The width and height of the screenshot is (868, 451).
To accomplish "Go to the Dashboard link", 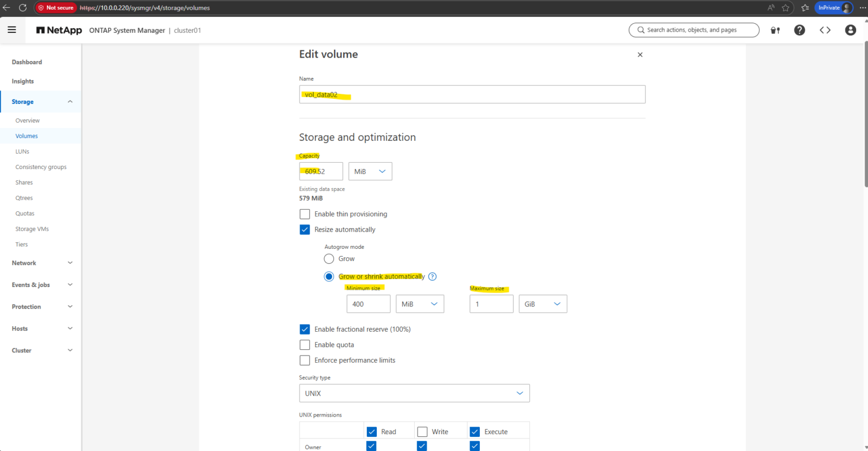I will pos(27,62).
